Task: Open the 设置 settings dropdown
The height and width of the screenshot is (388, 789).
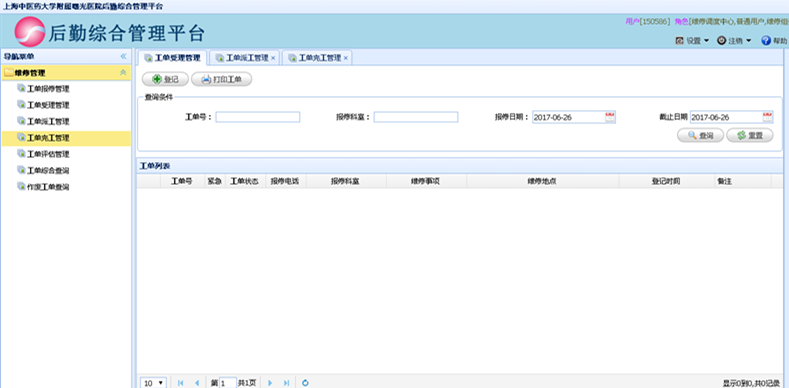Action: coord(692,41)
